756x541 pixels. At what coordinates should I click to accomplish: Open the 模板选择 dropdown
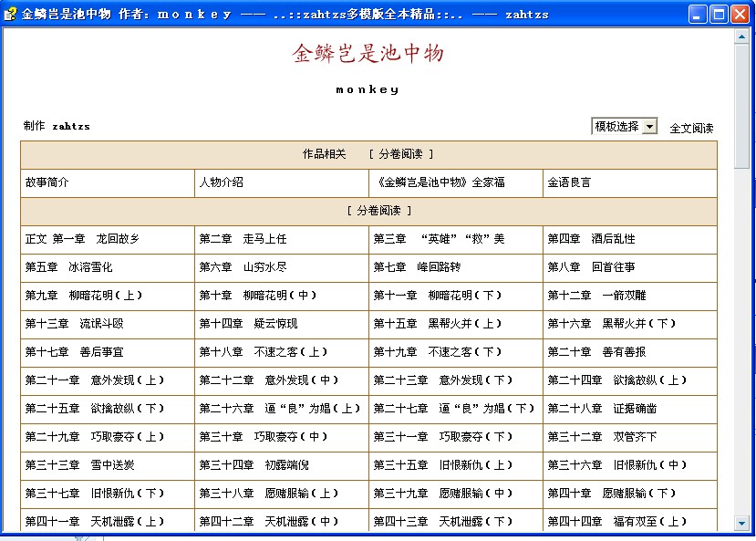click(624, 126)
